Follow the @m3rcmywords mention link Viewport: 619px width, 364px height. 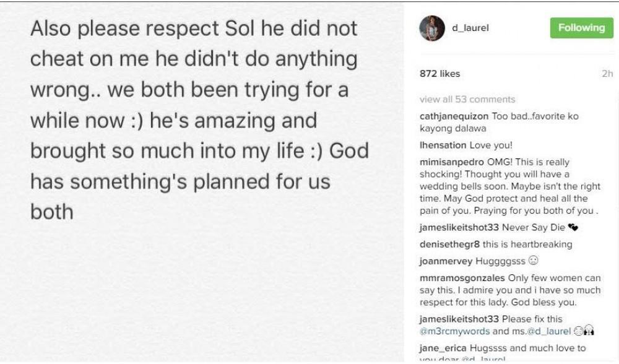(454, 331)
